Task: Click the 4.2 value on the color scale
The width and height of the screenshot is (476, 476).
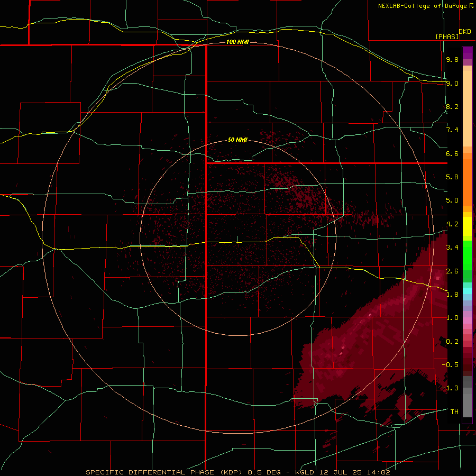Action: pyautogui.click(x=452, y=224)
